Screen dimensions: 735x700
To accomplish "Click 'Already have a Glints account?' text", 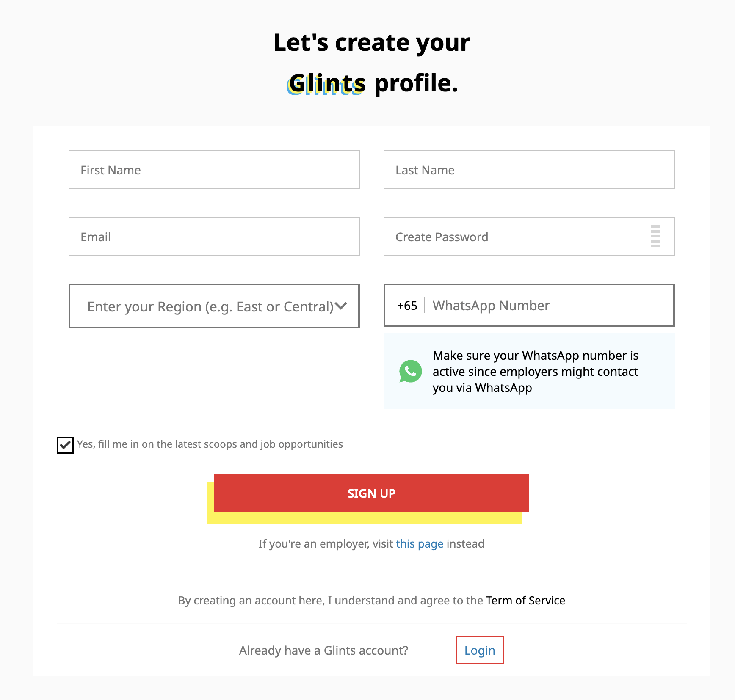I will (323, 650).
